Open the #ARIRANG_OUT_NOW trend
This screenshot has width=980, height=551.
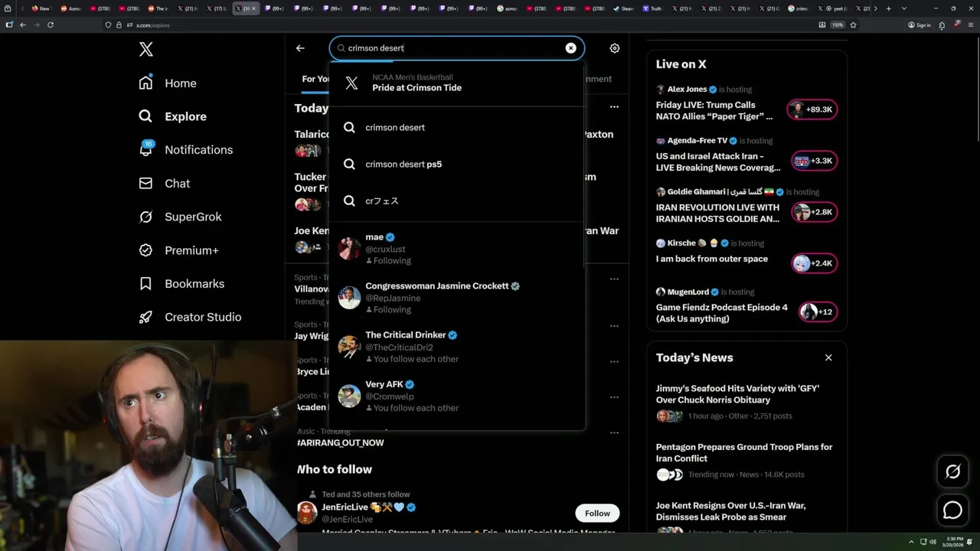coord(341,442)
